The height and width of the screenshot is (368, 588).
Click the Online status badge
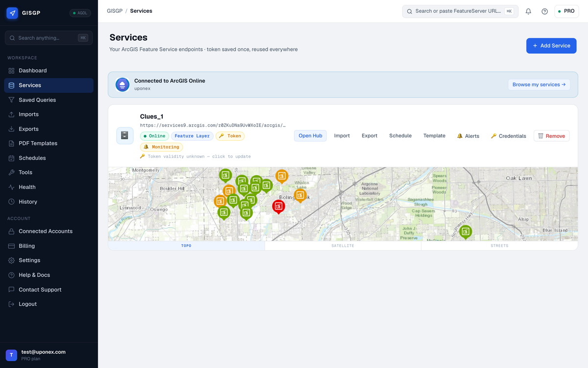coord(154,136)
